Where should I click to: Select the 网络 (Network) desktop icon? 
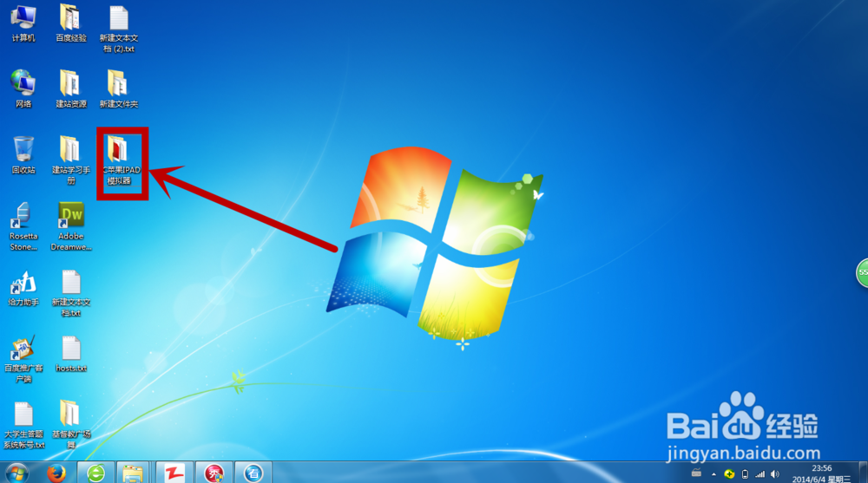pos(23,89)
